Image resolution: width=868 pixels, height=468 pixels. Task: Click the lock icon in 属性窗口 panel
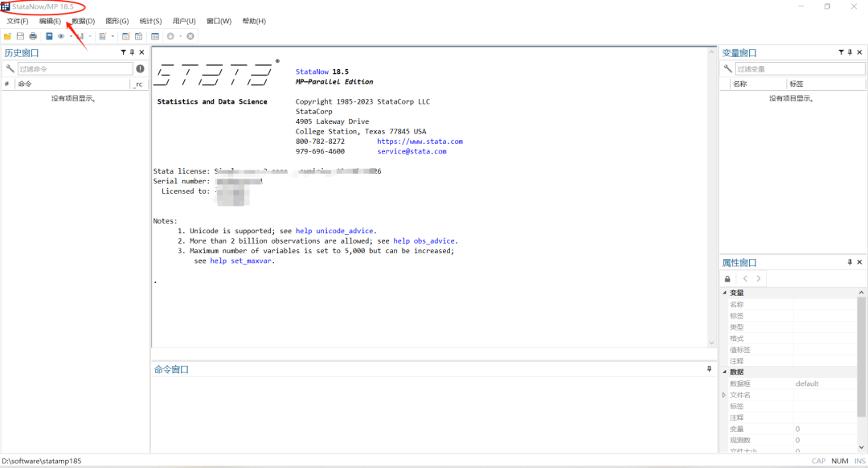pyautogui.click(x=727, y=277)
